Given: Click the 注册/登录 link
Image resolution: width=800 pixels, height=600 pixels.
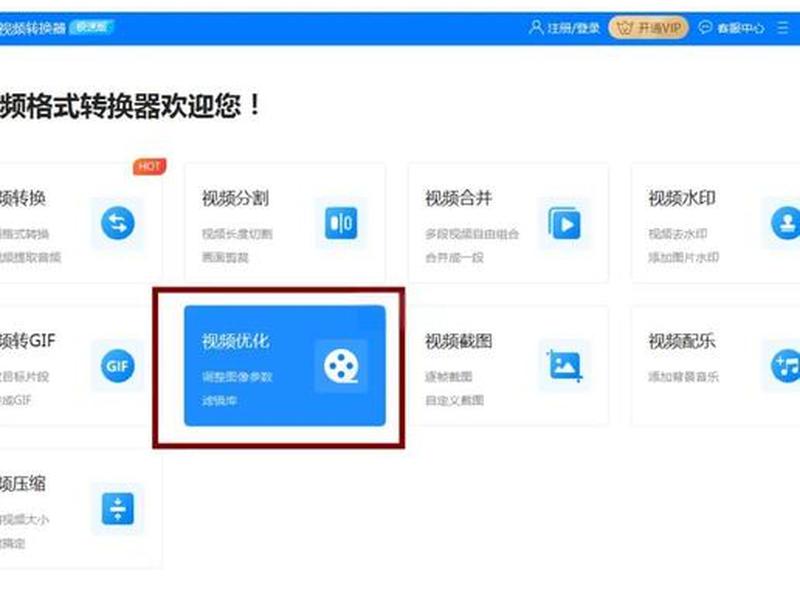Looking at the screenshot, I should click(x=573, y=28).
